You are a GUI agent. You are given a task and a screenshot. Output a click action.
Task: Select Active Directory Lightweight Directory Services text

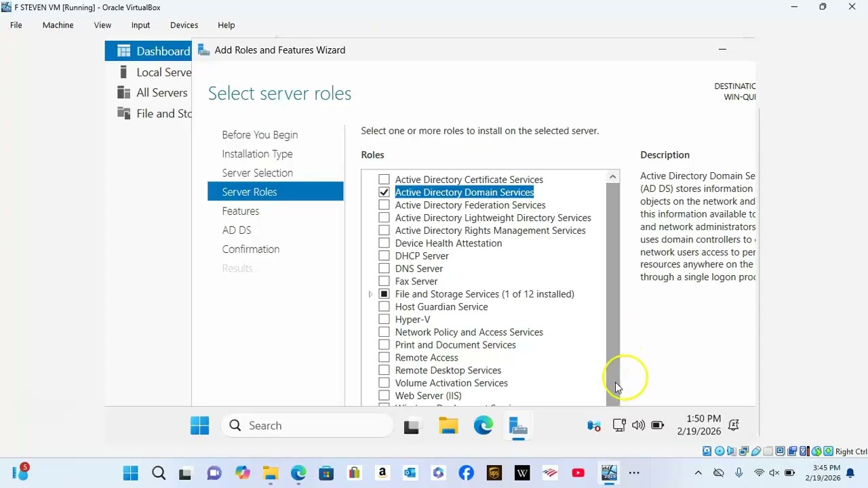point(493,218)
